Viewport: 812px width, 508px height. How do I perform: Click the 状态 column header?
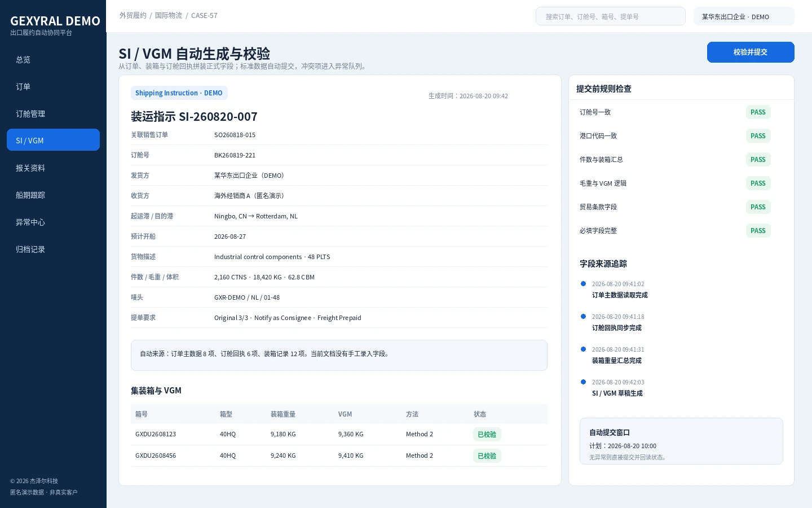click(480, 414)
